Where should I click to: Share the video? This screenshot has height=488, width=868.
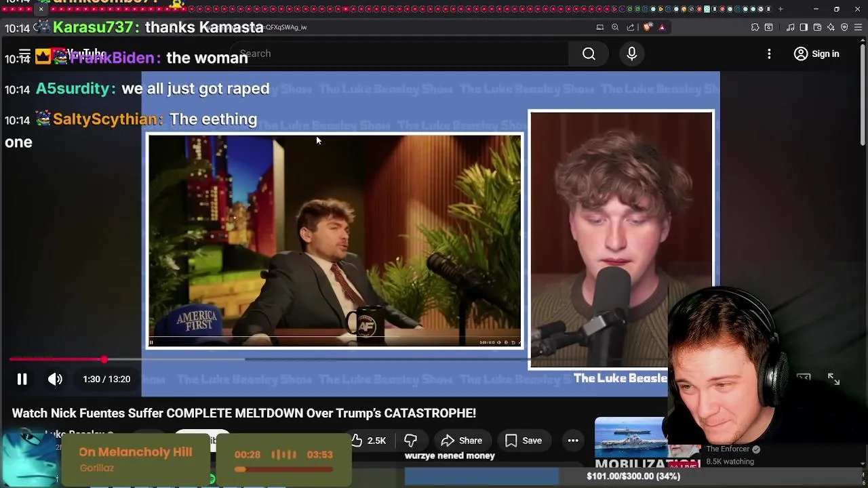pyautogui.click(x=461, y=441)
